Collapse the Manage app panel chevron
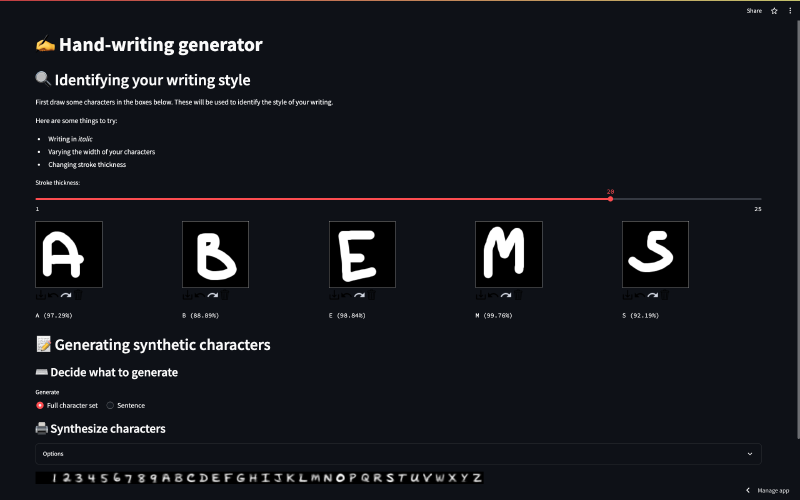 click(748, 490)
